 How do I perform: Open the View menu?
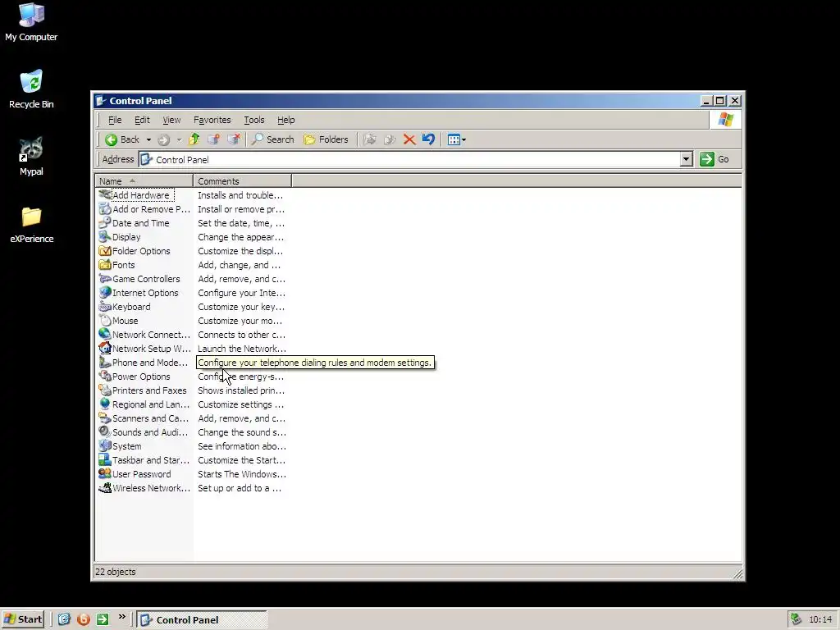(x=171, y=120)
